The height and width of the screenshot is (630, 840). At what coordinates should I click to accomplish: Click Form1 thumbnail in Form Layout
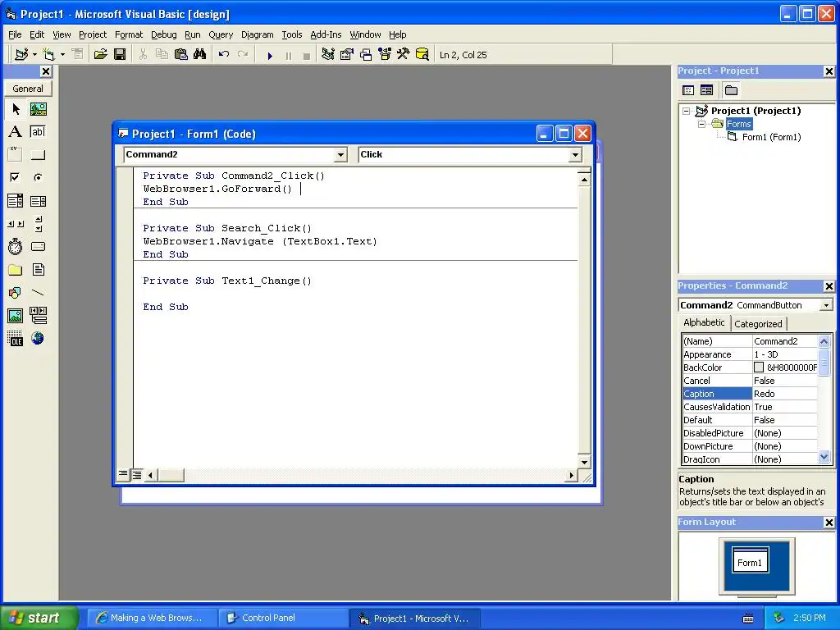750,560
